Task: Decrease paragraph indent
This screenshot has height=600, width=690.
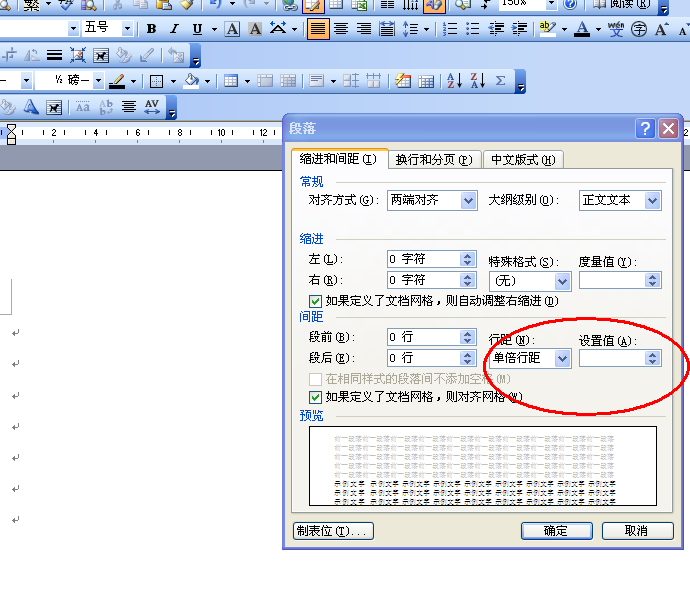Action: 496,29
